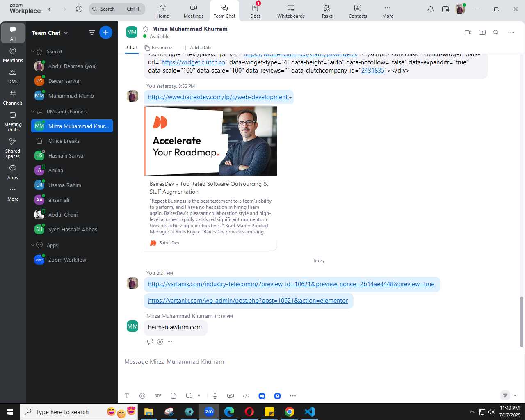Screen dimensions: 525x420
Task: Open Mentions in the sidebar
Action: pyautogui.click(x=13, y=55)
